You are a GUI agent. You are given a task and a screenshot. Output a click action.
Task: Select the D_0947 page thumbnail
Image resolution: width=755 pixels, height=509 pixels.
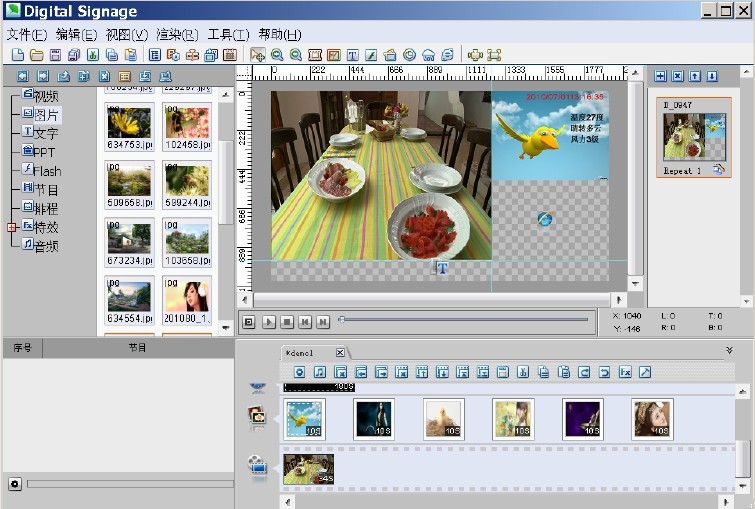(x=694, y=138)
